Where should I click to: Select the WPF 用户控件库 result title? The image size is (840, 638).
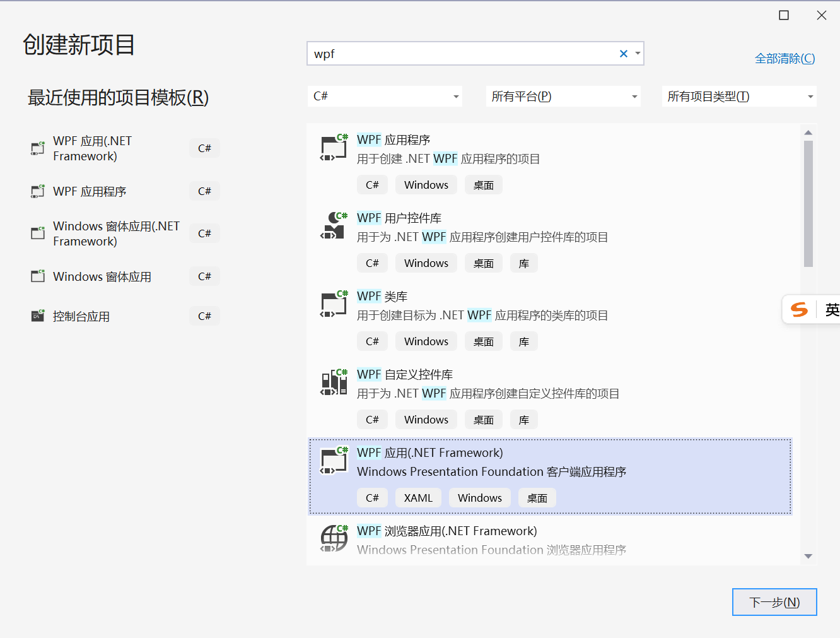pyautogui.click(x=399, y=218)
